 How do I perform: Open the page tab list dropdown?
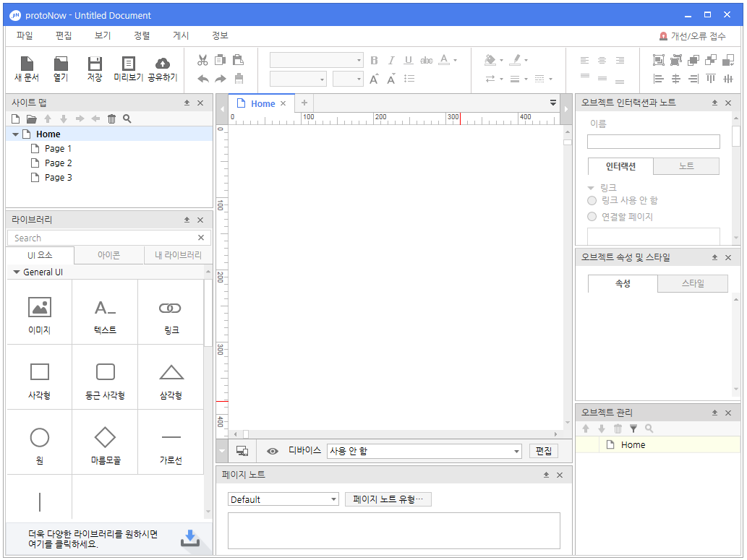coord(553,103)
